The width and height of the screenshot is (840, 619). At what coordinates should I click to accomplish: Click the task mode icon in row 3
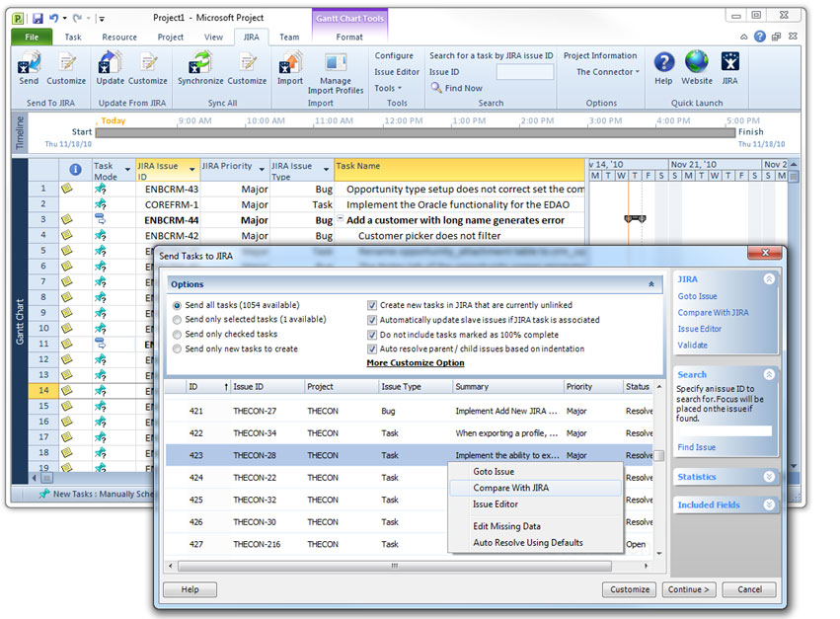pos(100,219)
